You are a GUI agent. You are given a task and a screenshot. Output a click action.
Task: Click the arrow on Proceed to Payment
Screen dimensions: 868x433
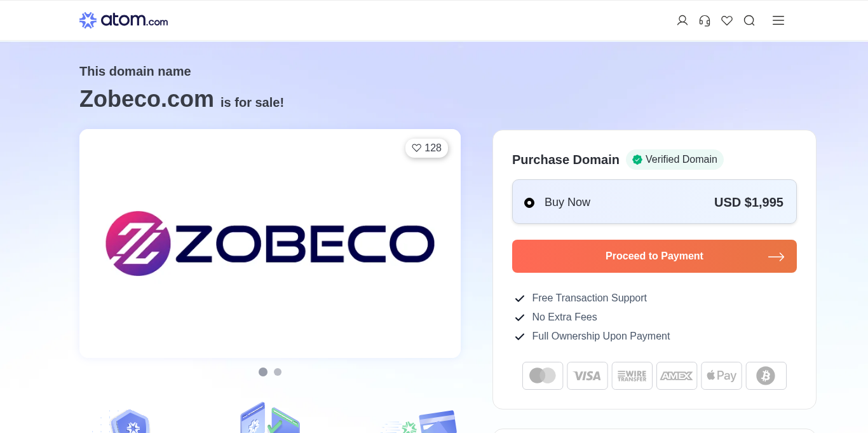[776, 257]
